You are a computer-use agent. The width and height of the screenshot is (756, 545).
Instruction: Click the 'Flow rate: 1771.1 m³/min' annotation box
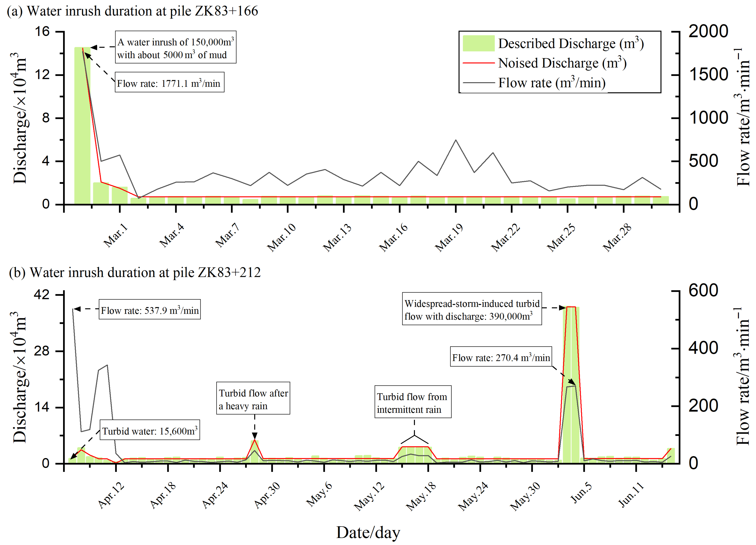[169, 82]
